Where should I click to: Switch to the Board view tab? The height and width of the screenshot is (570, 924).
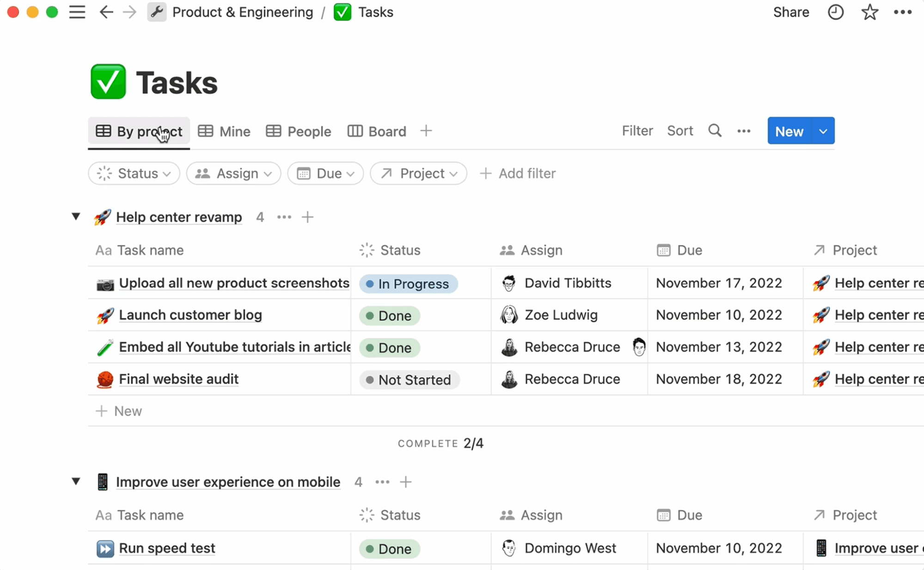point(377,131)
